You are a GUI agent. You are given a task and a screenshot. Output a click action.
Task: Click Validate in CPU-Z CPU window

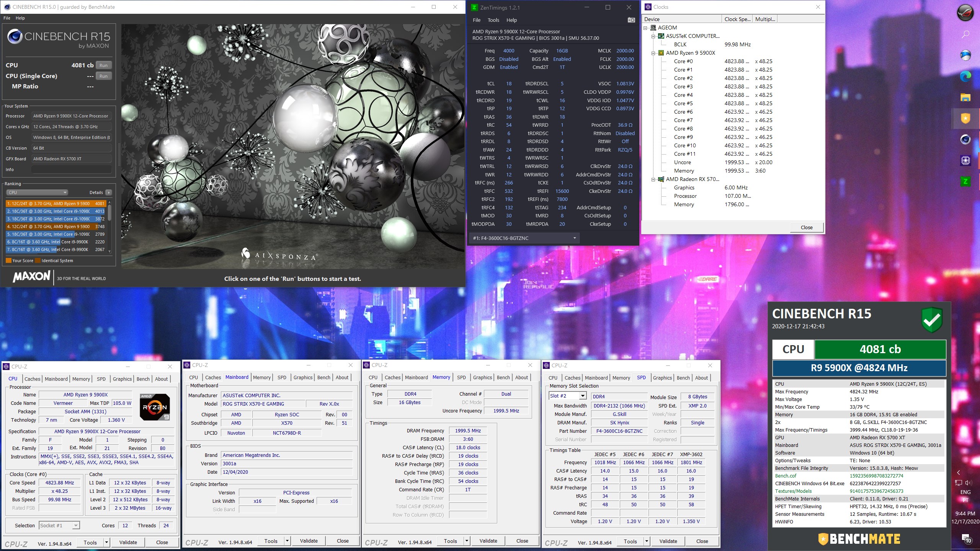(128, 542)
